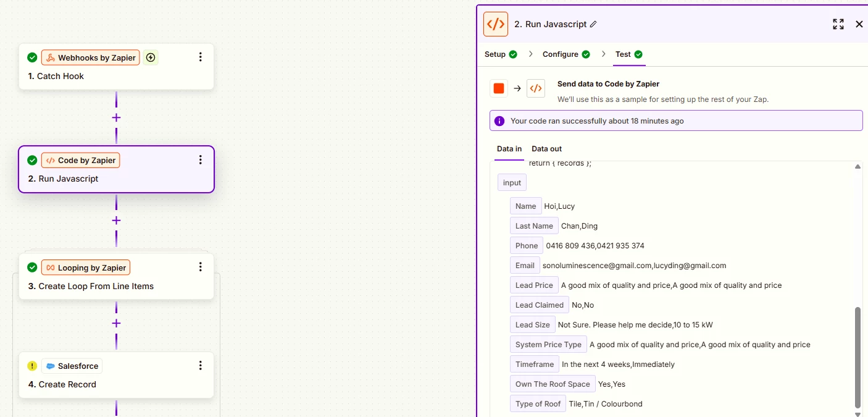The width and height of the screenshot is (868, 417).
Task: Click the green checkmark on Catch Hook step
Action: tap(32, 57)
